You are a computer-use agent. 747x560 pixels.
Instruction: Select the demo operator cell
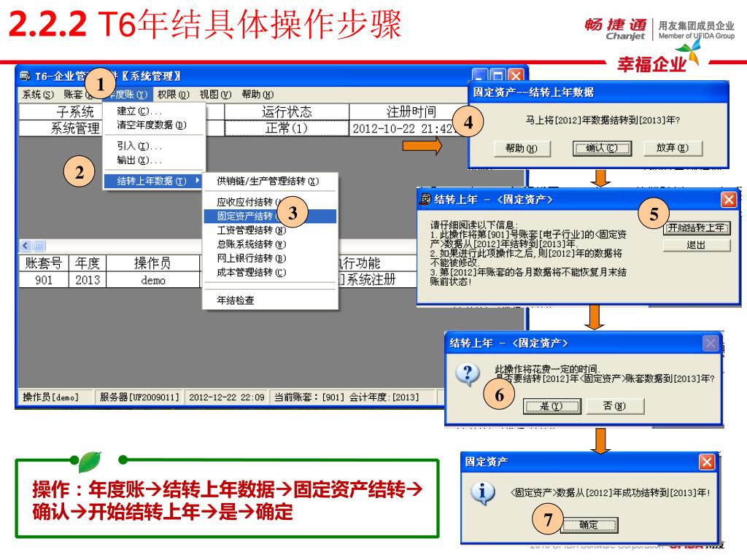pos(153,280)
